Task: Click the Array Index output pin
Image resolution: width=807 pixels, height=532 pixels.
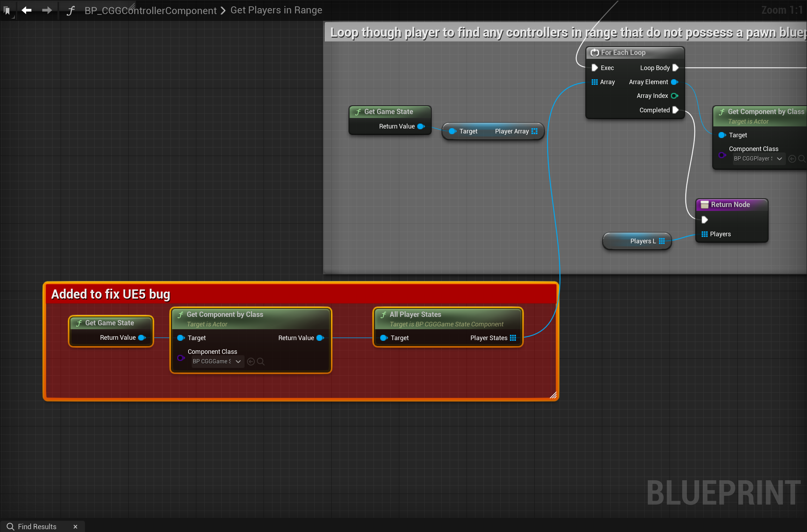Action: (x=674, y=96)
